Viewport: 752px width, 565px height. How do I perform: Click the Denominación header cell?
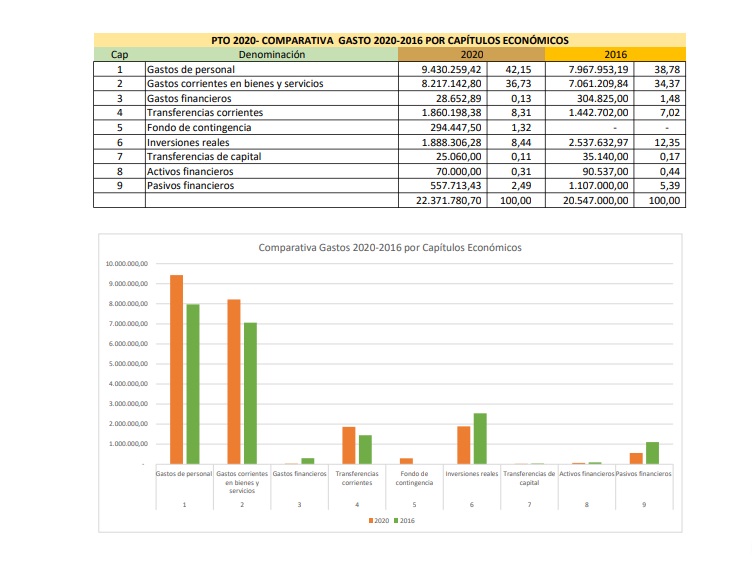pos(269,54)
